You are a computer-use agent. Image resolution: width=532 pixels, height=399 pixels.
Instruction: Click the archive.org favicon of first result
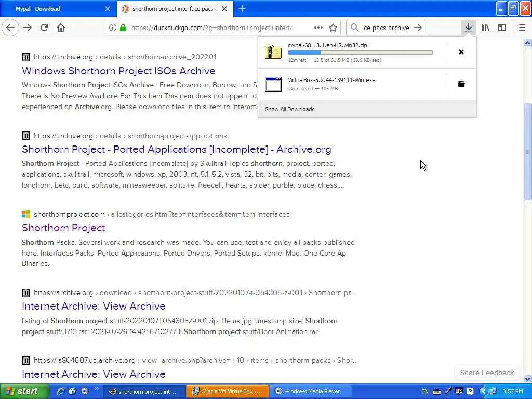coord(26,57)
